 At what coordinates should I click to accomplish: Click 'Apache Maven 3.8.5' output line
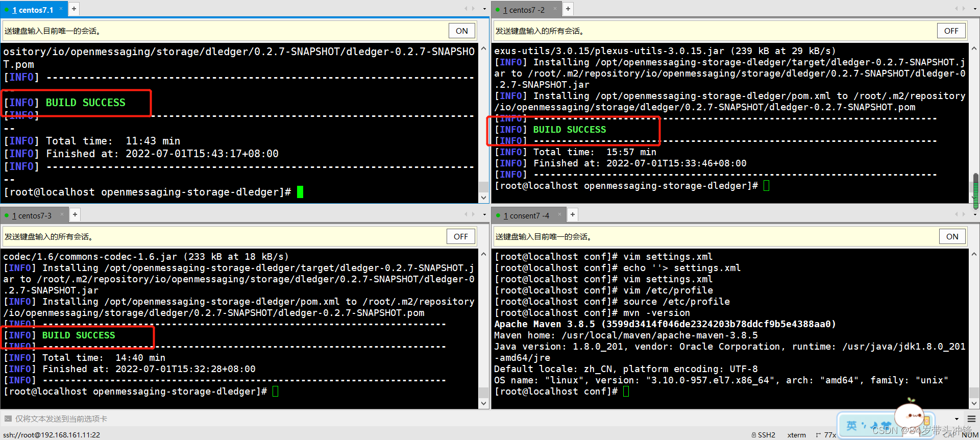665,324
